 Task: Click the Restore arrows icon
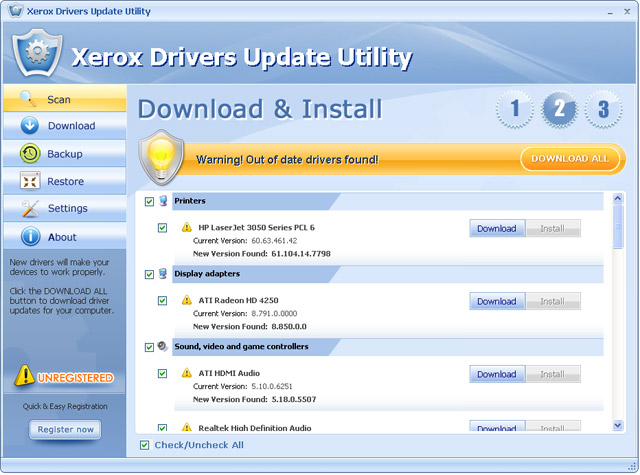[x=30, y=181]
